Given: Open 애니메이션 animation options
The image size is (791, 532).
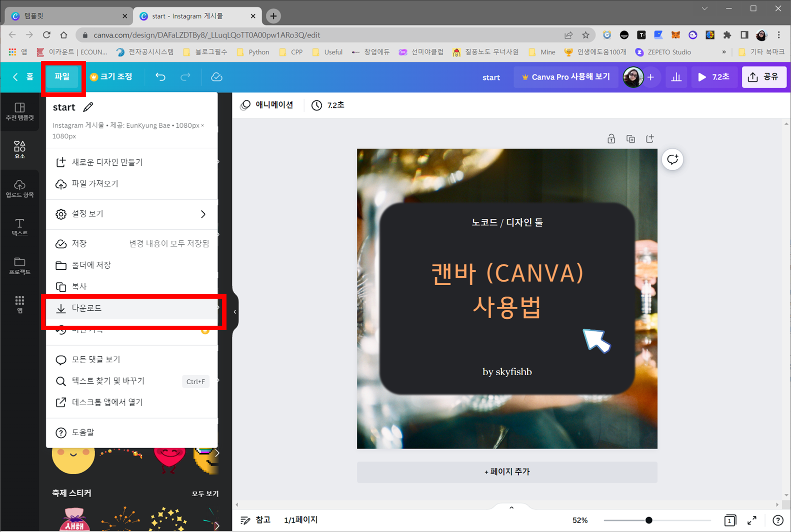Looking at the screenshot, I should coord(267,105).
